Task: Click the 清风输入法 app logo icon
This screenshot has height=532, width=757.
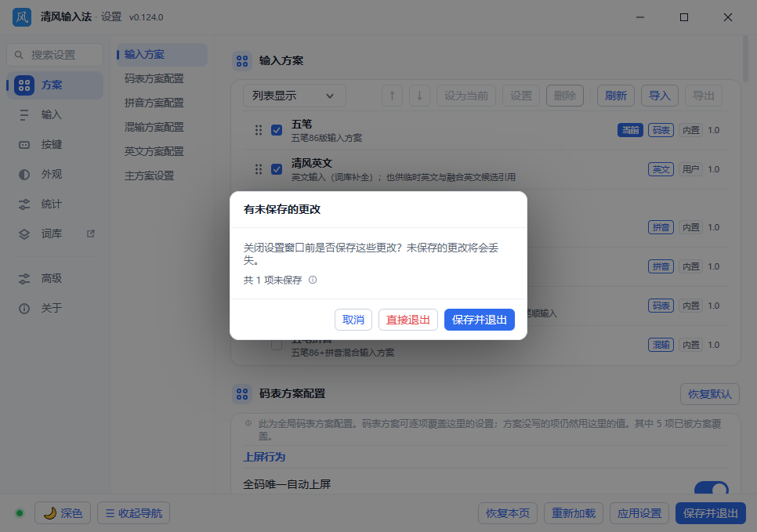Action: point(22,17)
